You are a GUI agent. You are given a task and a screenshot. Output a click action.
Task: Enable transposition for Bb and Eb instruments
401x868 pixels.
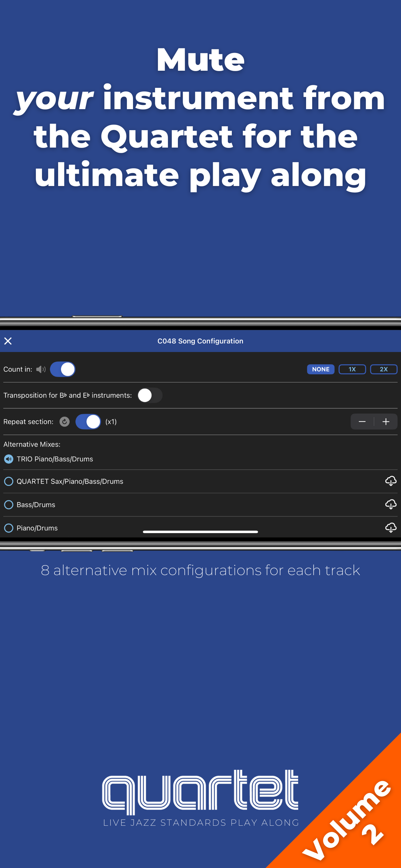point(150,395)
